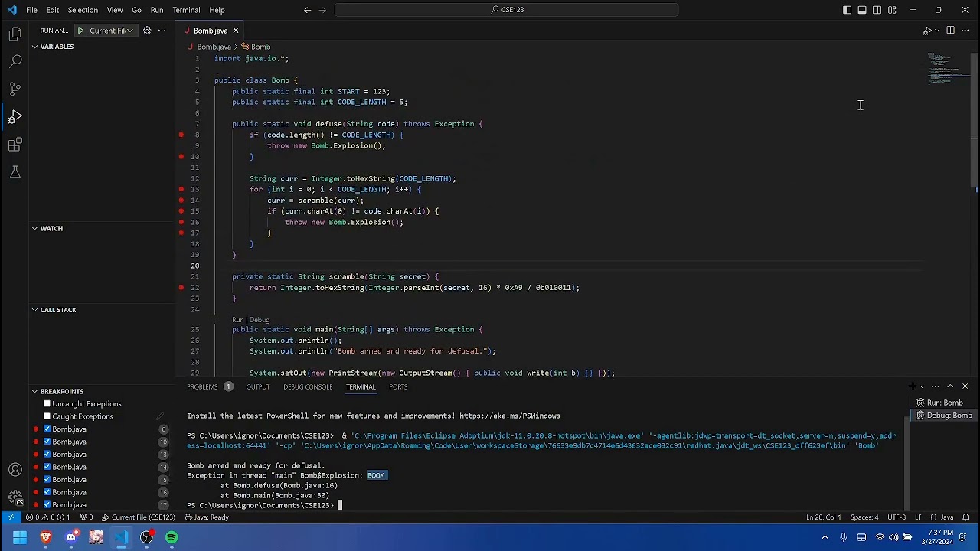
Task: Open editor more actions ellipsis
Action: point(965,31)
